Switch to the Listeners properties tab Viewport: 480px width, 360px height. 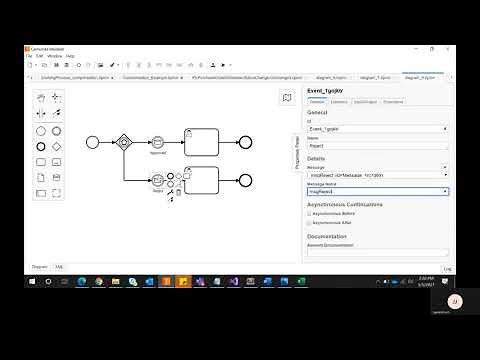[x=339, y=102]
